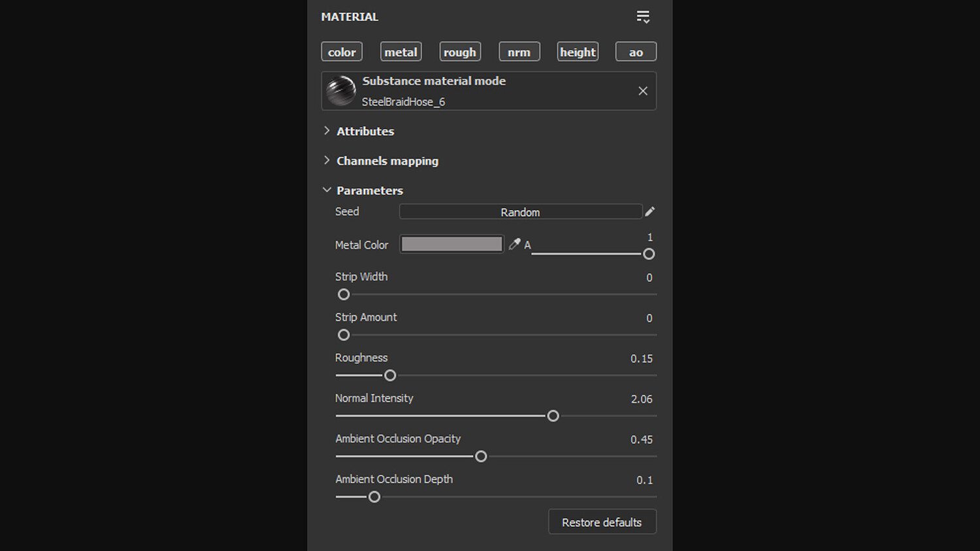This screenshot has width=980, height=551.
Task: Click the Roughness slider handle
Action: (x=390, y=375)
